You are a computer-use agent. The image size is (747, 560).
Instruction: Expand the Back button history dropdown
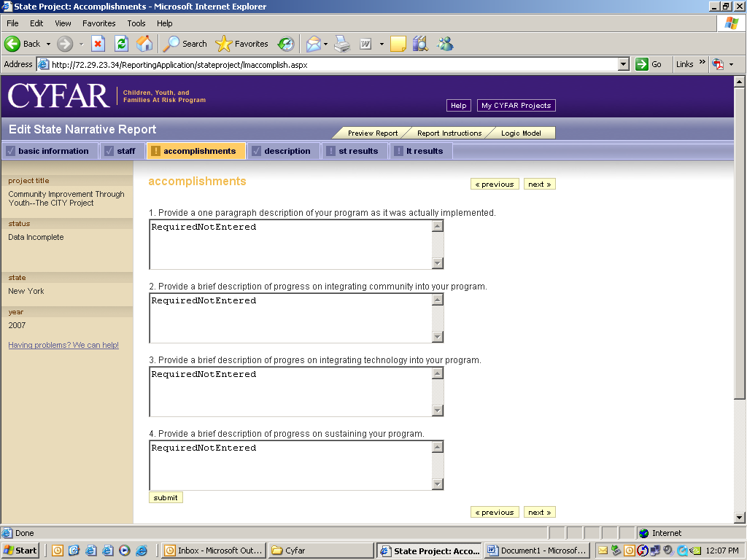[49, 44]
